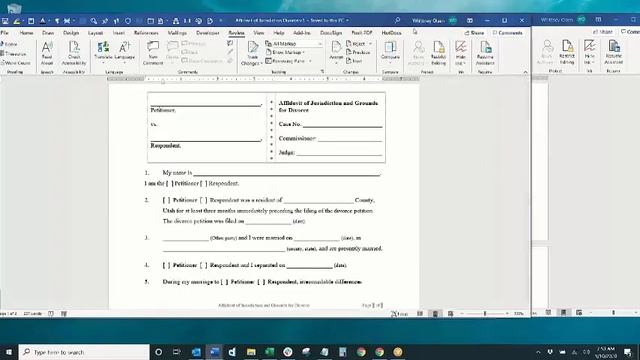Open the File tab
Image resolution: width=640 pixels, height=360 pixels.
[x=4, y=33]
